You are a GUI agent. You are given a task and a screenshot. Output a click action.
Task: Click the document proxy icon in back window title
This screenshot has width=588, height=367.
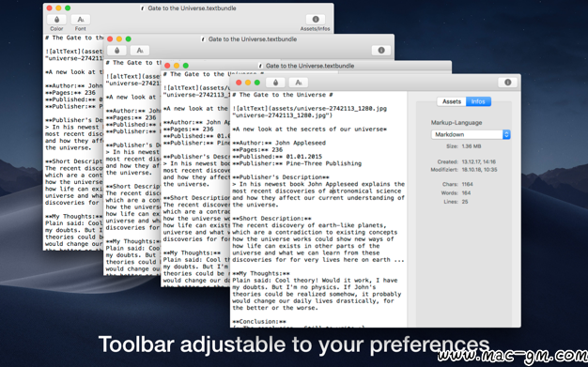(x=142, y=8)
